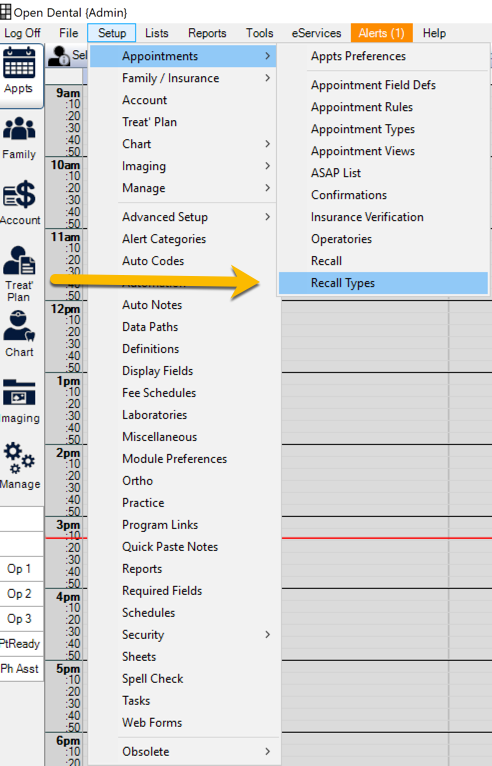Click Log Off in the menu bar
The height and width of the screenshot is (766, 492).
click(22, 33)
